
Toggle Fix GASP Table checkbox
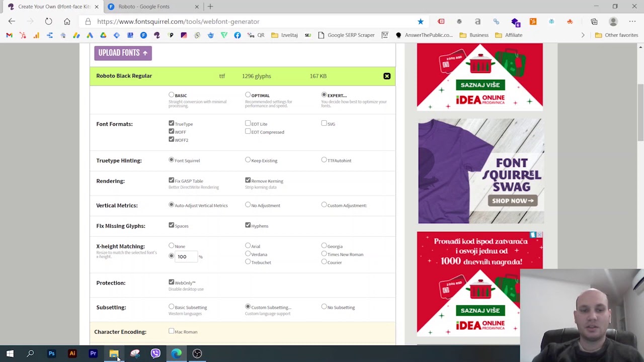click(x=172, y=180)
